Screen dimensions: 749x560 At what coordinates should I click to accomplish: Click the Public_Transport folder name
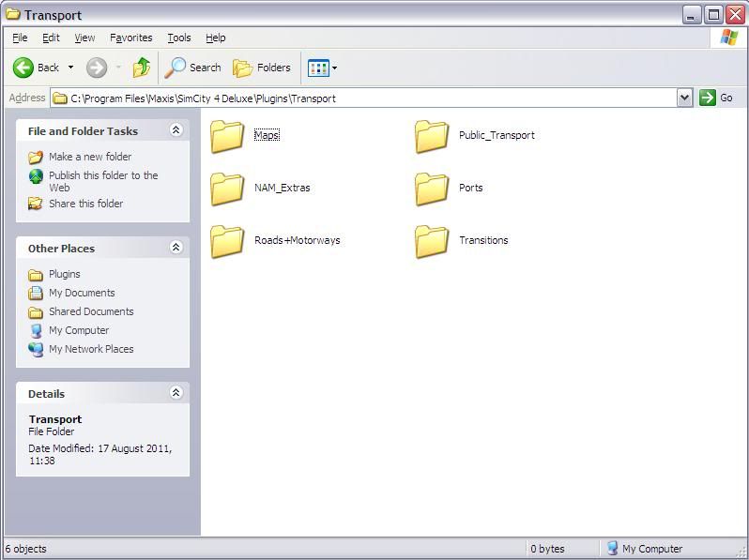click(x=497, y=135)
